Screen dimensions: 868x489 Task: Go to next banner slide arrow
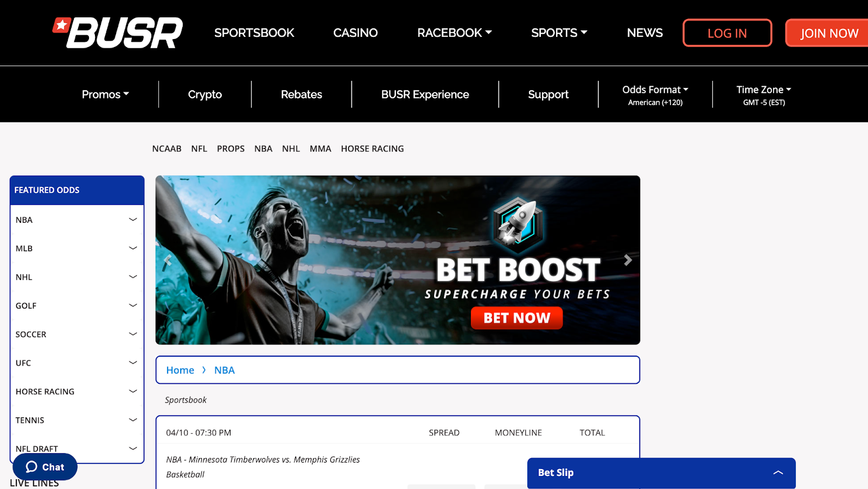coord(628,260)
